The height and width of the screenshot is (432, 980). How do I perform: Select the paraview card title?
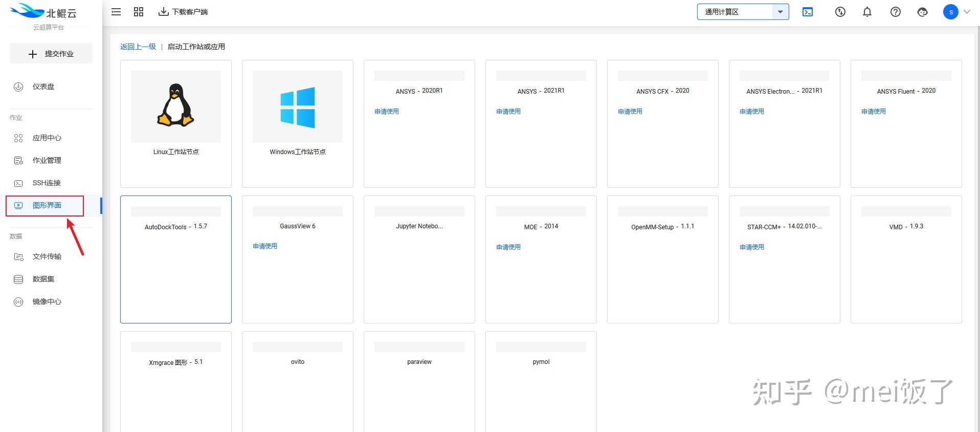click(419, 362)
